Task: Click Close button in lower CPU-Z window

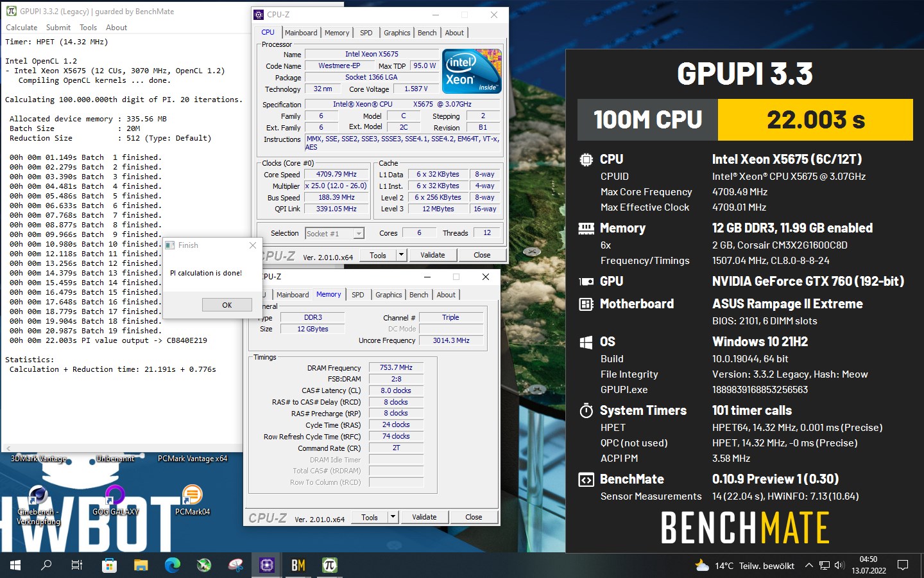Action: [x=474, y=517]
